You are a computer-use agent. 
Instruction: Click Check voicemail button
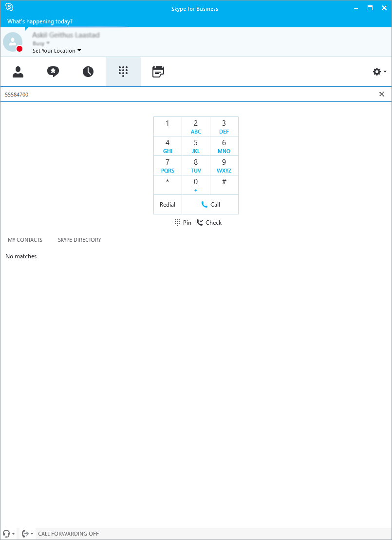click(209, 223)
